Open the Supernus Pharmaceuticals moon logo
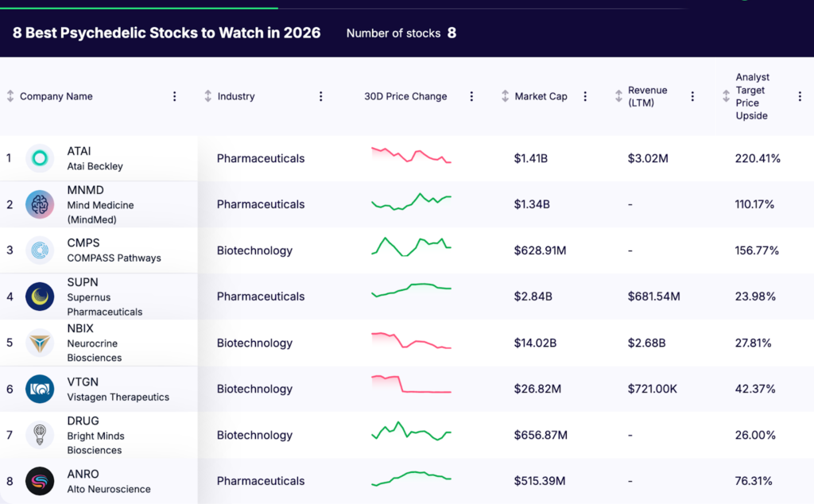814x504 pixels. click(x=38, y=297)
